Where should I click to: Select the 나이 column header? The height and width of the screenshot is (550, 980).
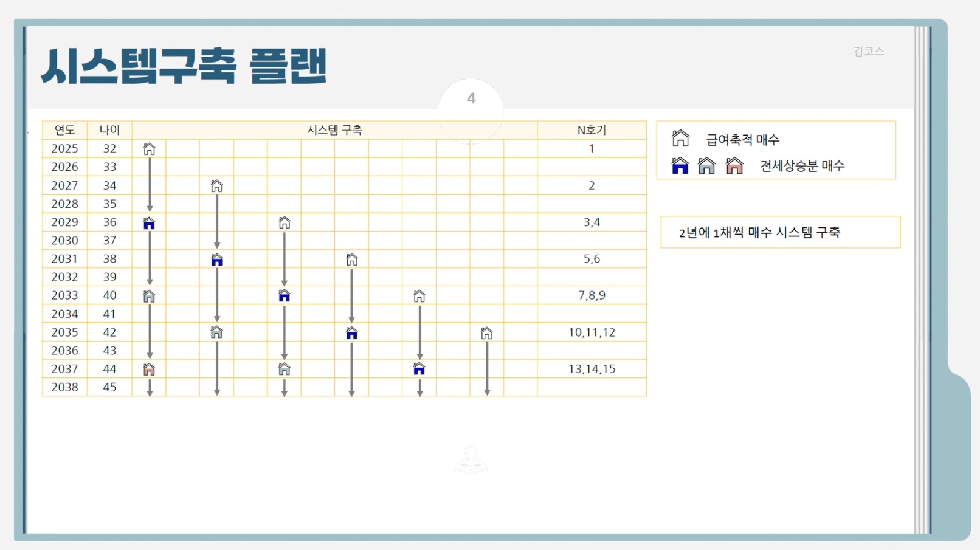[x=109, y=130]
